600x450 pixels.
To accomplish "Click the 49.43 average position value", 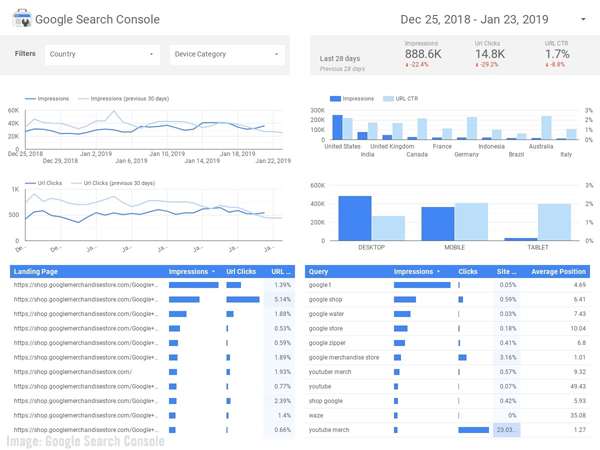I will pyautogui.click(x=578, y=386).
